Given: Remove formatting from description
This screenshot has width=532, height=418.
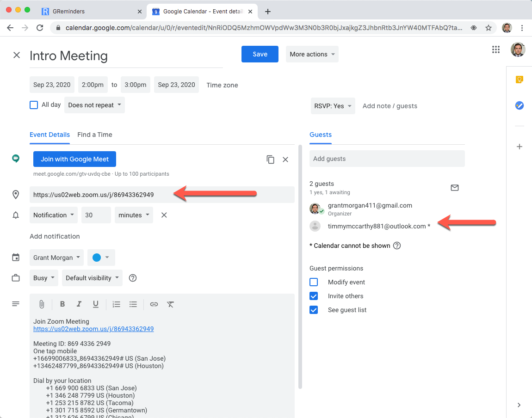Looking at the screenshot, I should (x=170, y=304).
